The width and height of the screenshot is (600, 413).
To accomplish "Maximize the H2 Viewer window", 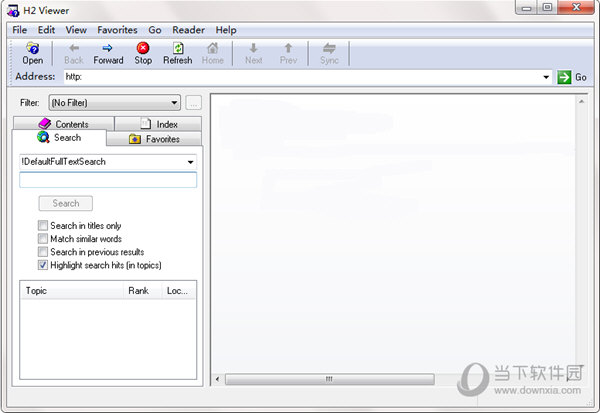I will click(548, 8).
